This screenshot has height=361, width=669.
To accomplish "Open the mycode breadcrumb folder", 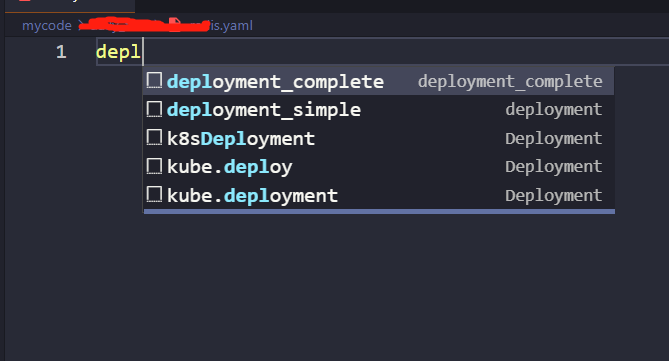I will (47, 26).
